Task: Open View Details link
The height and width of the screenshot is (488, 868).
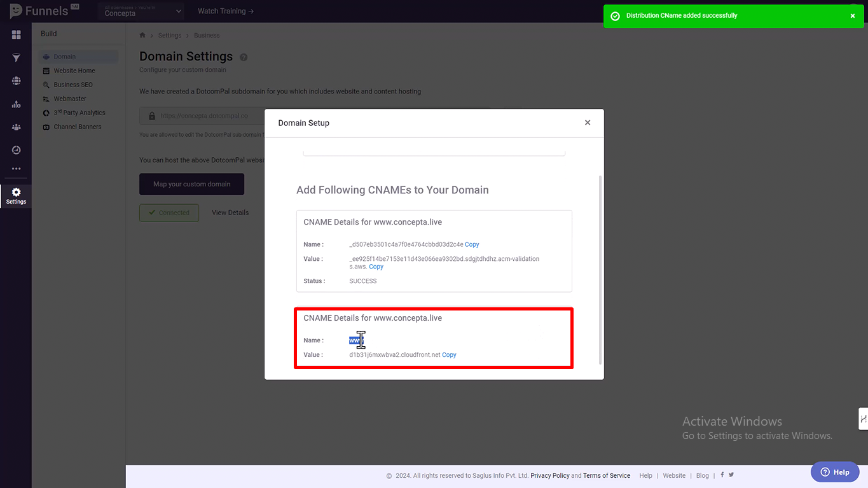Action: (x=230, y=213)
